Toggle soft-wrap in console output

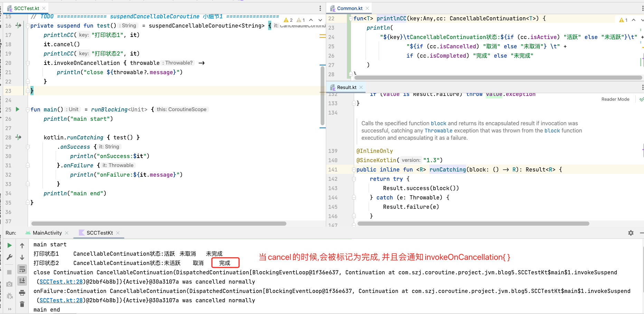(x=22, y=269)
